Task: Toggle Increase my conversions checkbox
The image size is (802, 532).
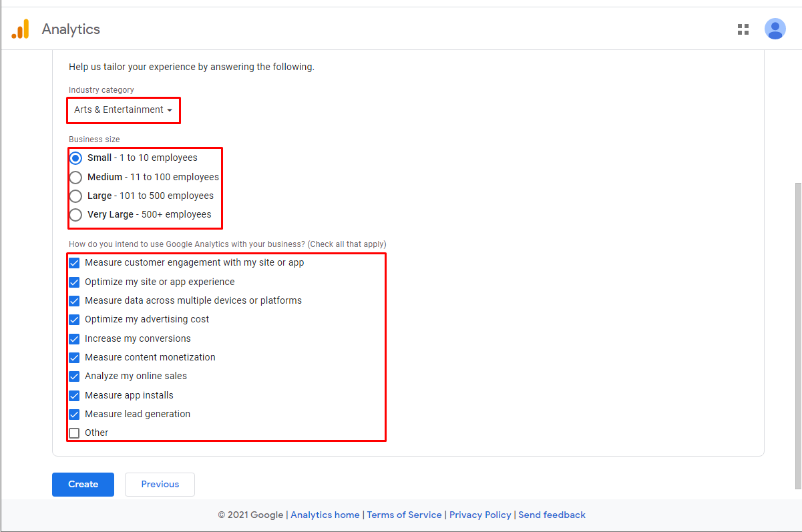Action: click(x=74, y=339)
